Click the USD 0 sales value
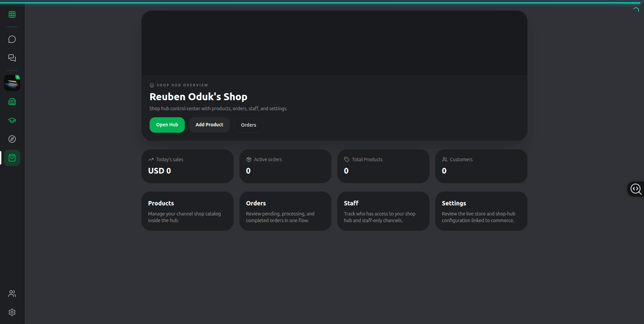644x324 pixels. (160, 171)
